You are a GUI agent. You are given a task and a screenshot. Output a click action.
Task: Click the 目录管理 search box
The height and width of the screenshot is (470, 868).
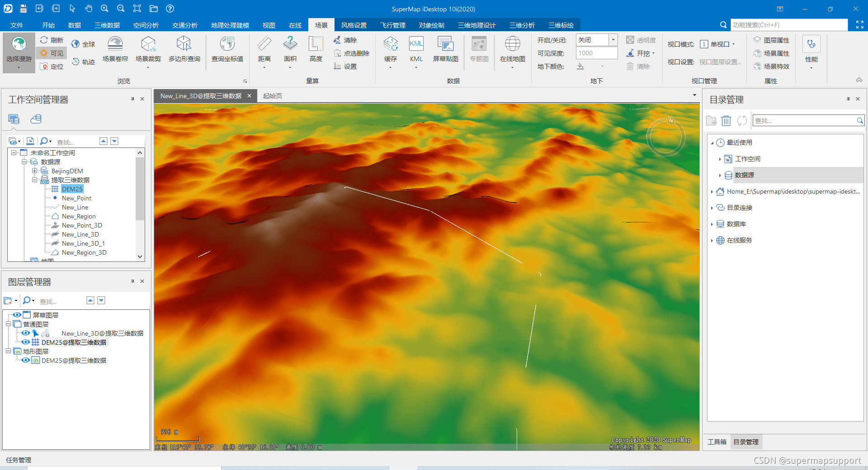[x=808, y=121]
